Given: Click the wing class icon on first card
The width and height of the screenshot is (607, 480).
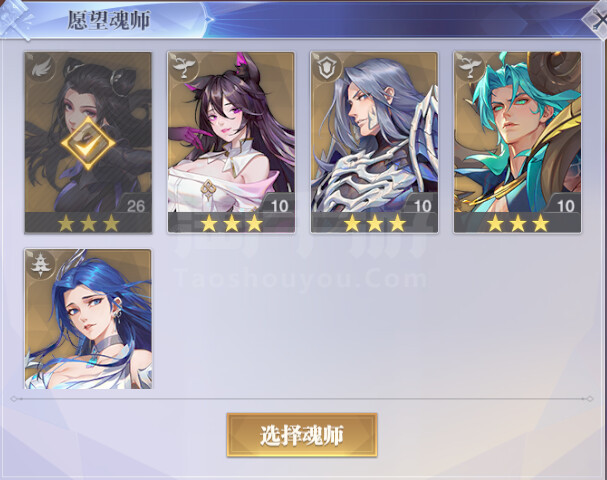Looking at the screenshot, I should (41, 68).
